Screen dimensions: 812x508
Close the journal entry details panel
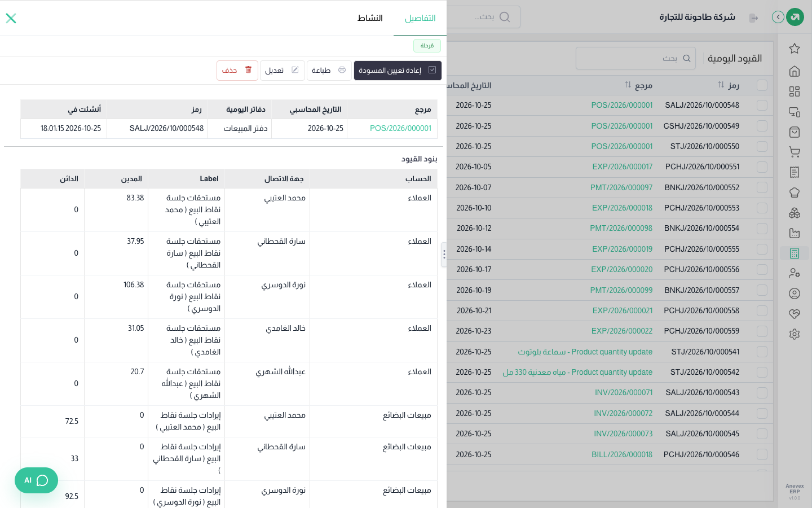(x=11, y=18)
